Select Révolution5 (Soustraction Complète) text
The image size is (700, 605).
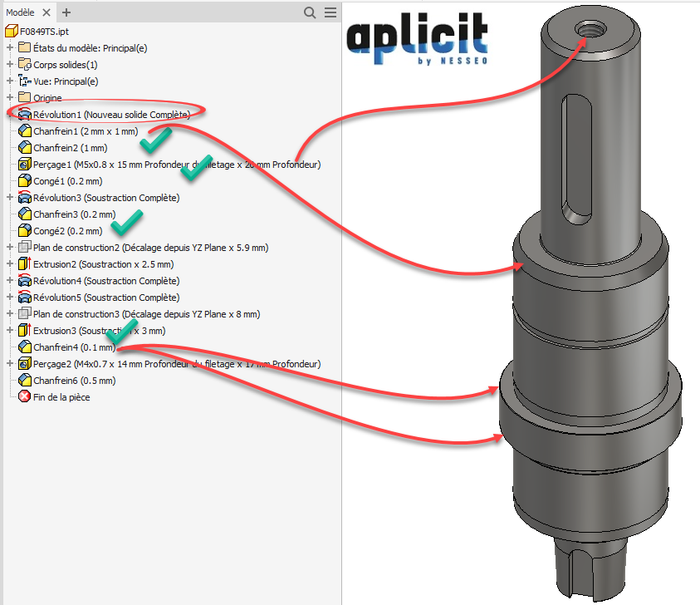(106, 298)
